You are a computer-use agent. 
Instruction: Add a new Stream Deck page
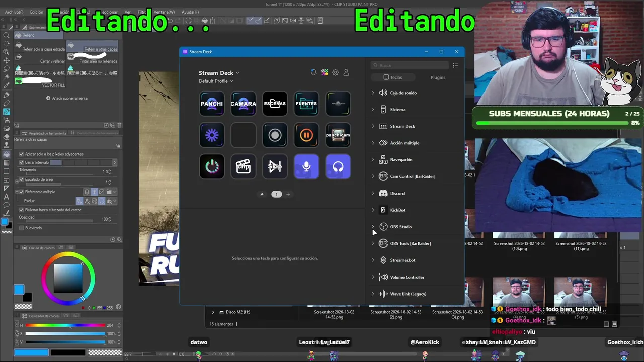[288, 194]
